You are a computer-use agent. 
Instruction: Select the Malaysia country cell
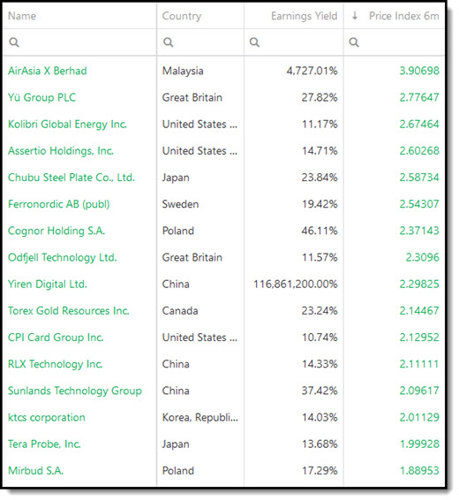pyautogui.click(x=183, y=71)
